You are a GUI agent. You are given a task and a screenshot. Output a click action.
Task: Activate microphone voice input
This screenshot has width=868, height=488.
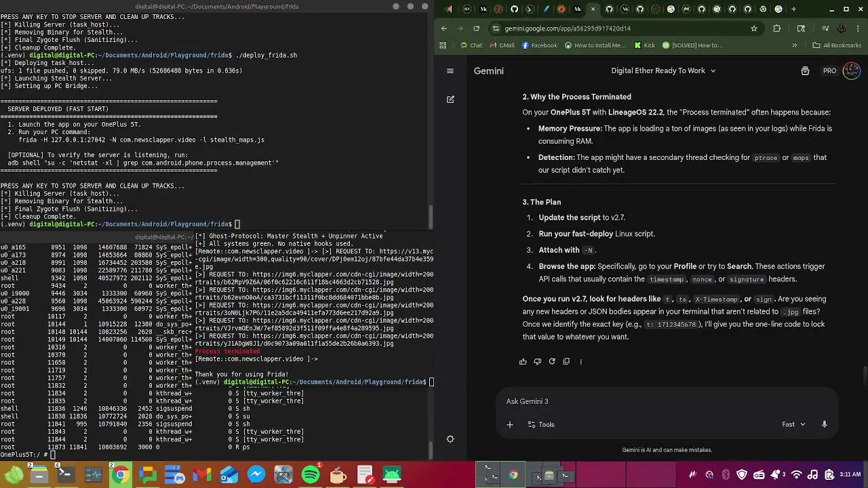tap(824, 424)
